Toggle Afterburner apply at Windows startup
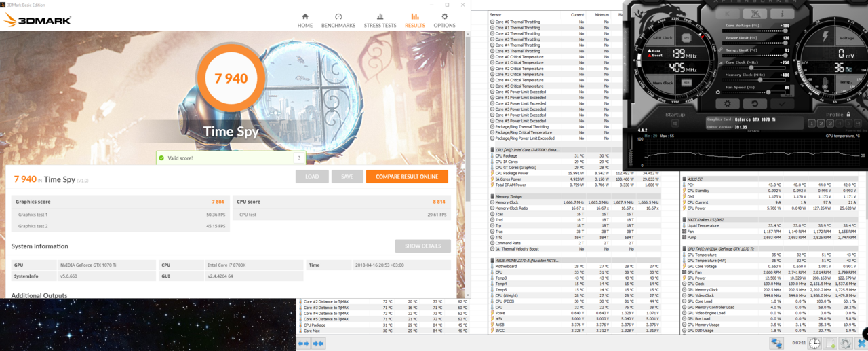The image size is (868, 351). tap(675, 124)
